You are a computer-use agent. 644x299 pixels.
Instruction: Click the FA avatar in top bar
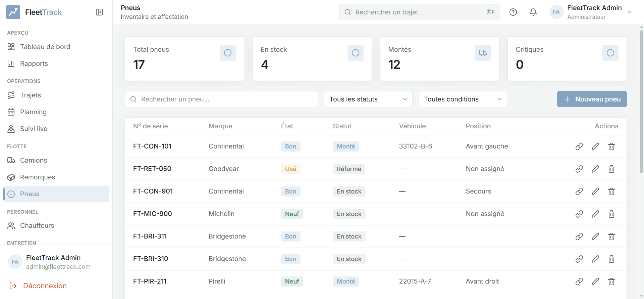coord(556,12)
